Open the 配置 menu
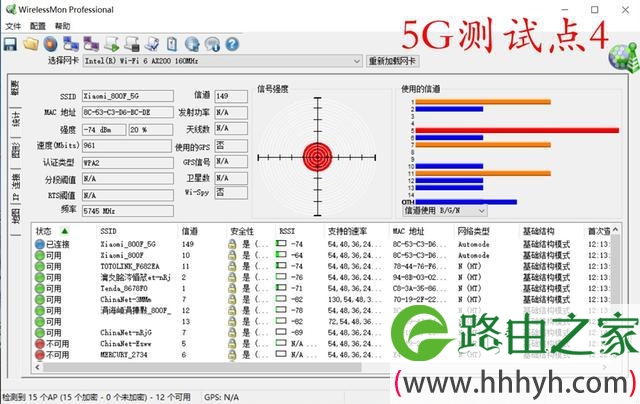The height and width of the screenshot is (404, 640). click(x=38, y=26)
